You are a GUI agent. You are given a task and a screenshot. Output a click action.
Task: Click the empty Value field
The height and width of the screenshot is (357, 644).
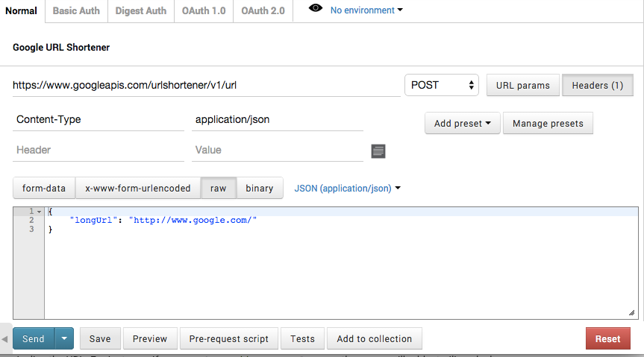coord(278,151)
